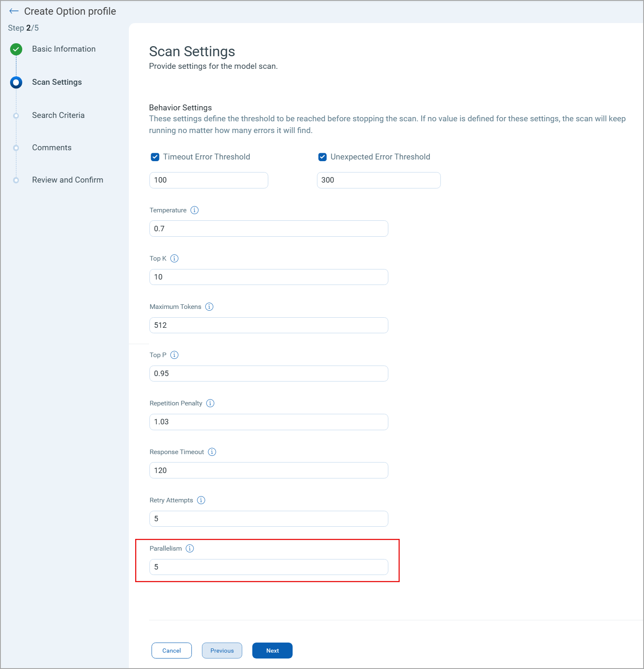Click the Unexpected Error Threshold label
The width and height of the screenshot is (644, 669).
(x=380, y=157)
